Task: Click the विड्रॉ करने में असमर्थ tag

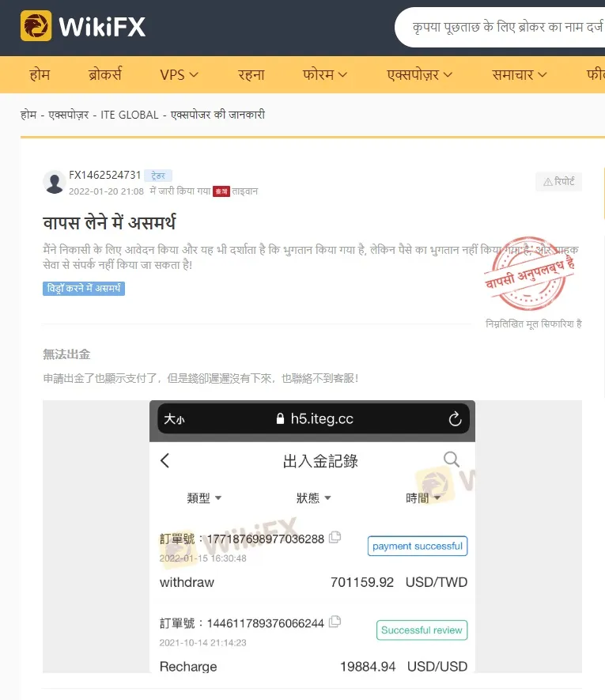Action: (84, 289)
